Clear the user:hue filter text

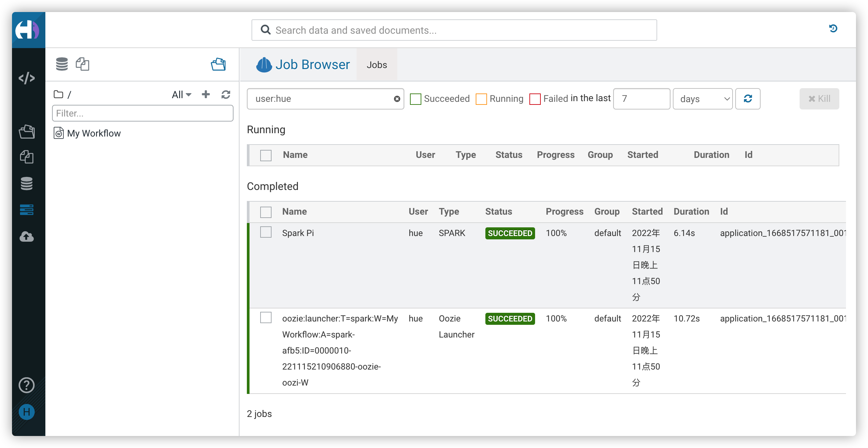click(x=397, y=99)
